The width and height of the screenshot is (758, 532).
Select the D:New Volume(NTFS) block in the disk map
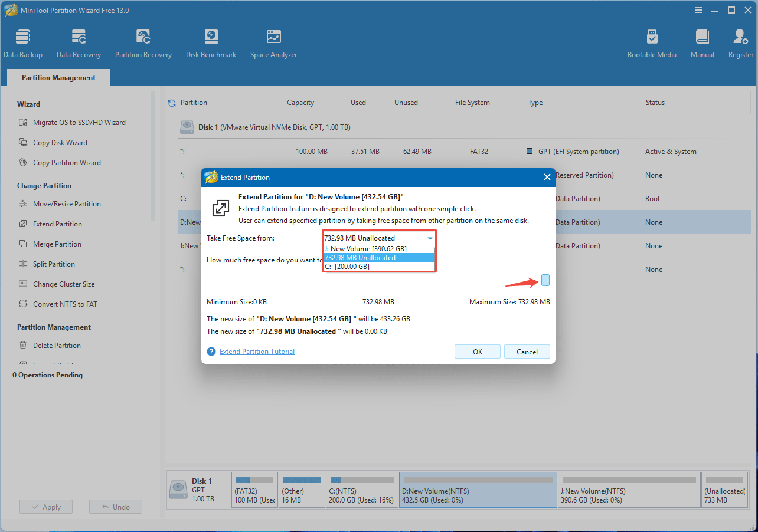477,490
